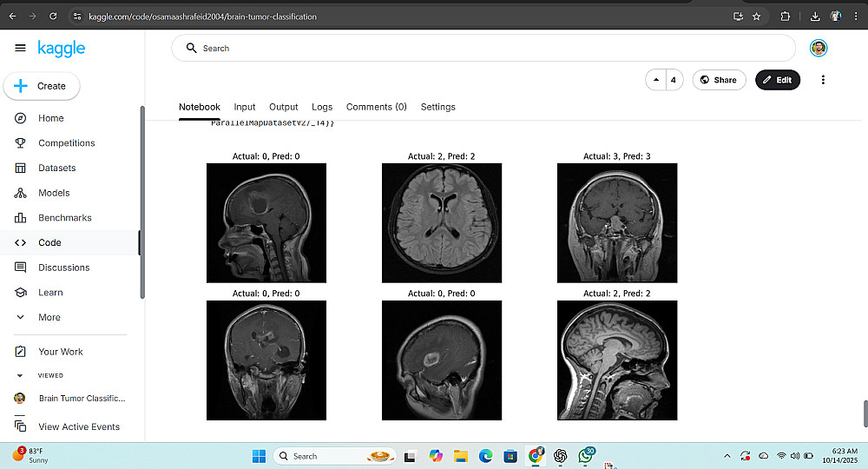Open the three-dot notebook options menu
Screen dimensions: 868x469
(x=823, y=80)
